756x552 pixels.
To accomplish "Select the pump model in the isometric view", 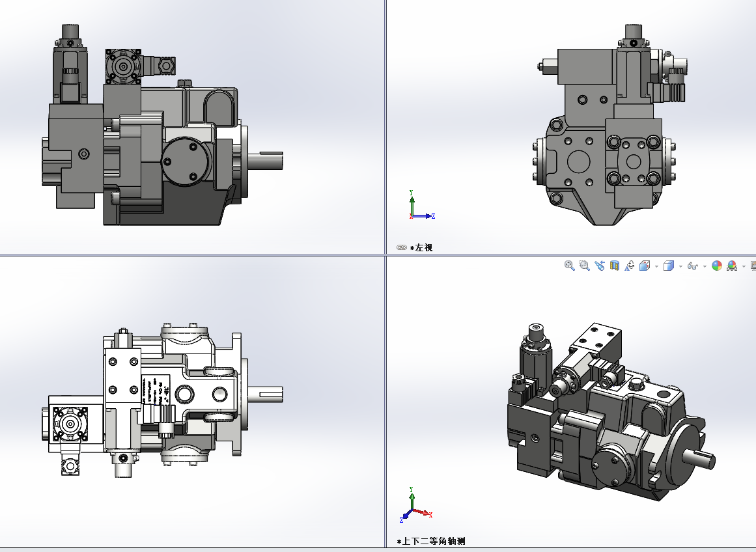I will (x=610, y=413).
